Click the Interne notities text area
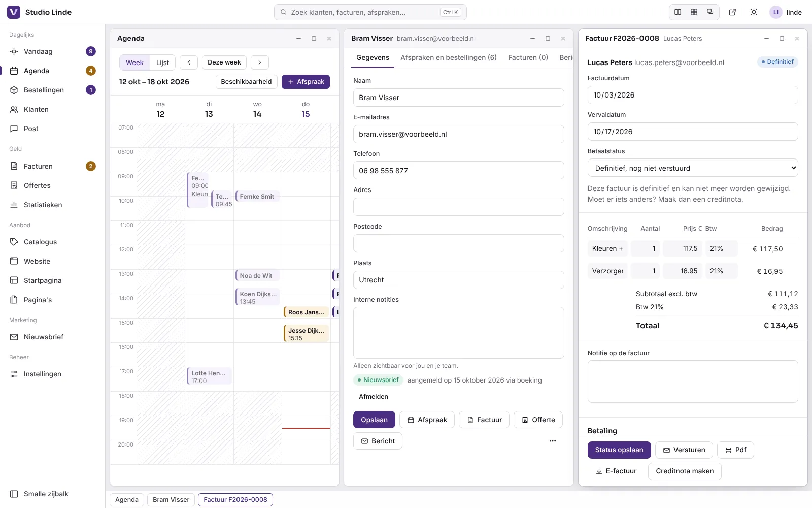This screenshot has height=508, width=812. 459,333
